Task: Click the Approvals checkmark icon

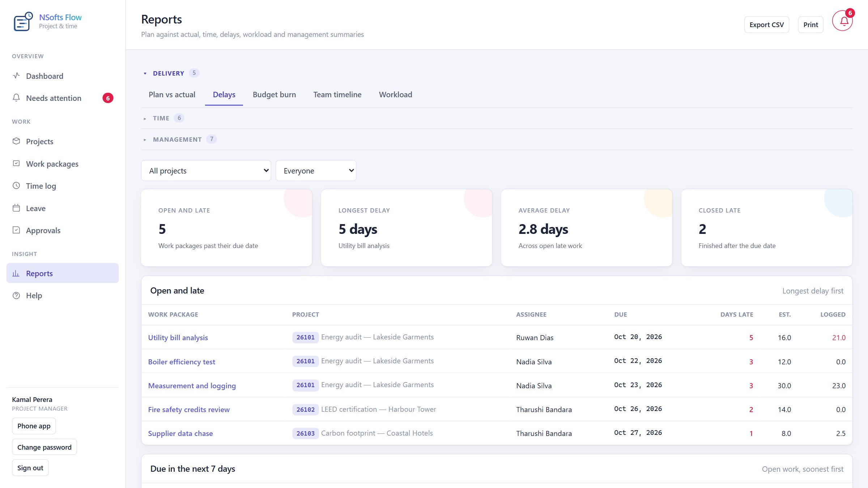Action: point(16,230)
